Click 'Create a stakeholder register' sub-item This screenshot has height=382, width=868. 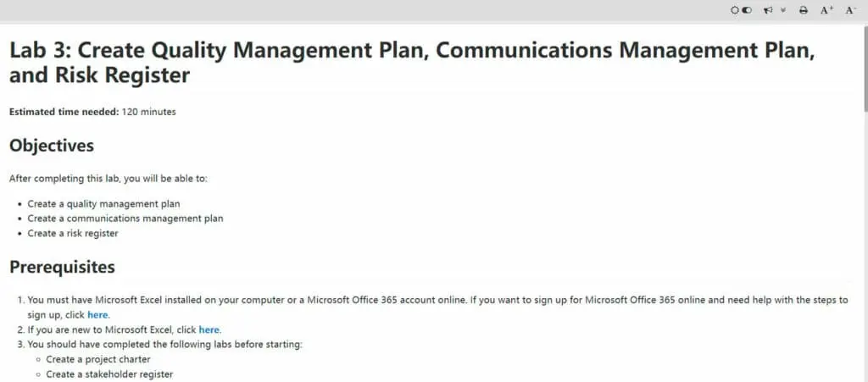[109, 374]
